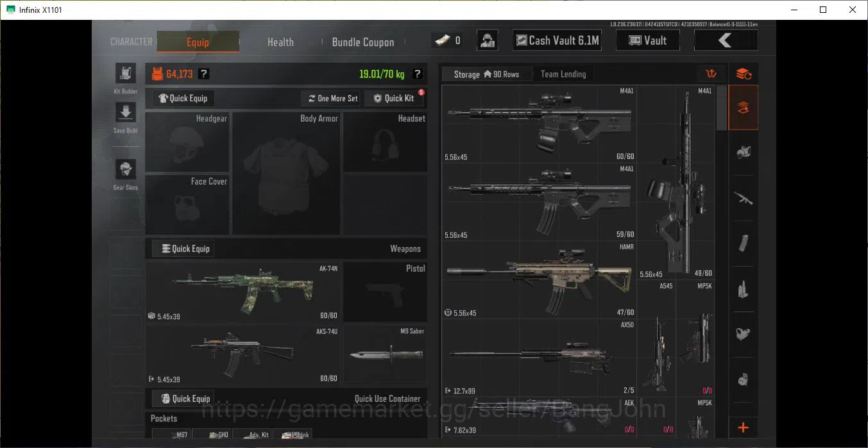This screenshot has width=868, height=448.
Task: Select the equipped AKS-74U rifle
Action: pos(243,354)
